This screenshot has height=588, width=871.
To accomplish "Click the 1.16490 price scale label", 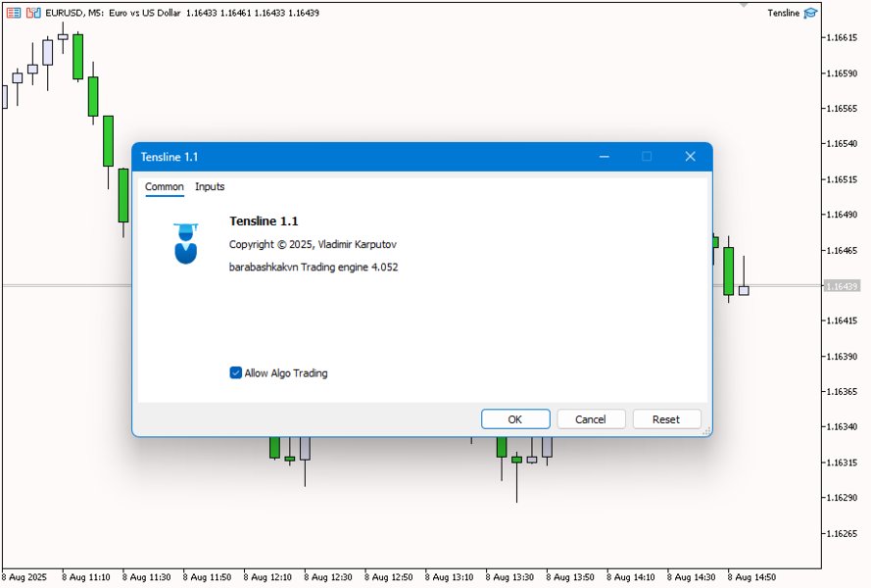I will pos(842,215).
